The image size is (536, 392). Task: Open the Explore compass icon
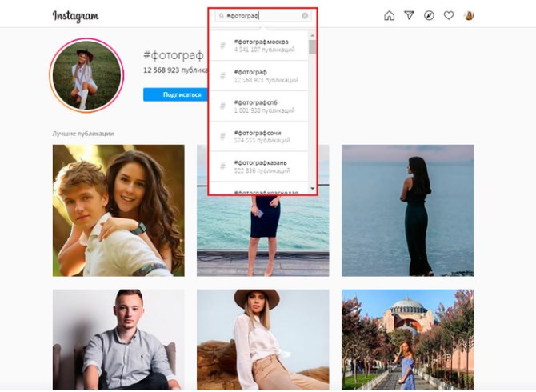(430, 15)
